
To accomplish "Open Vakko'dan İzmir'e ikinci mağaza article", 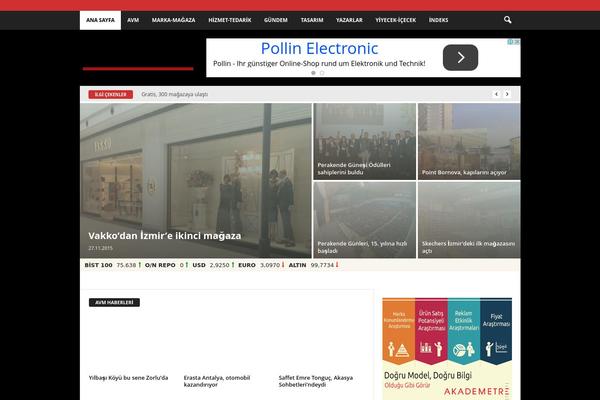I will coord(165,236).
